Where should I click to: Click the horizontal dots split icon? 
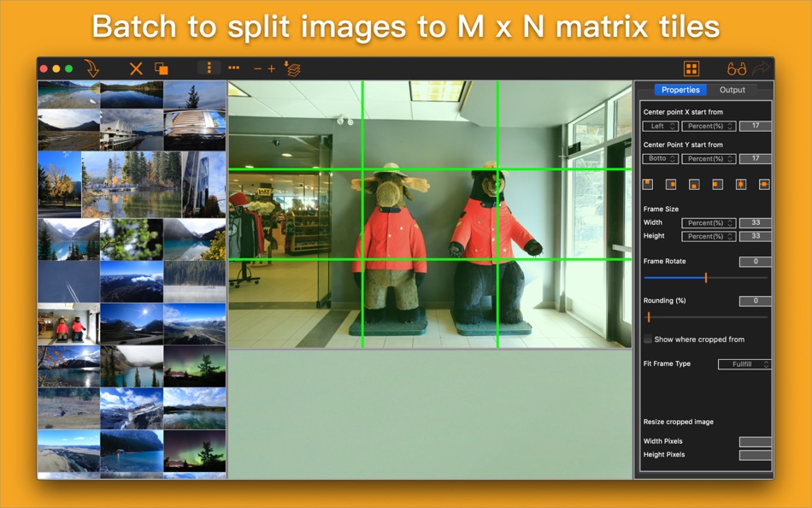click(x=234, y=68)
